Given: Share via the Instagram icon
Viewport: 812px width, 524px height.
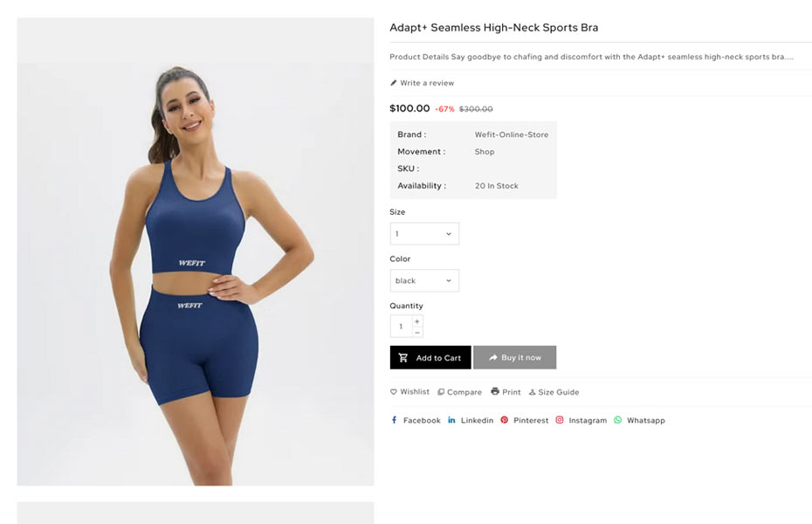Looking at the screenshot, I should click(560, 420).
